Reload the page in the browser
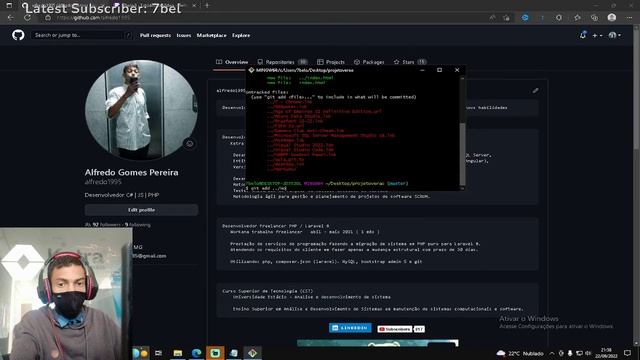 (x=27, y=18)
